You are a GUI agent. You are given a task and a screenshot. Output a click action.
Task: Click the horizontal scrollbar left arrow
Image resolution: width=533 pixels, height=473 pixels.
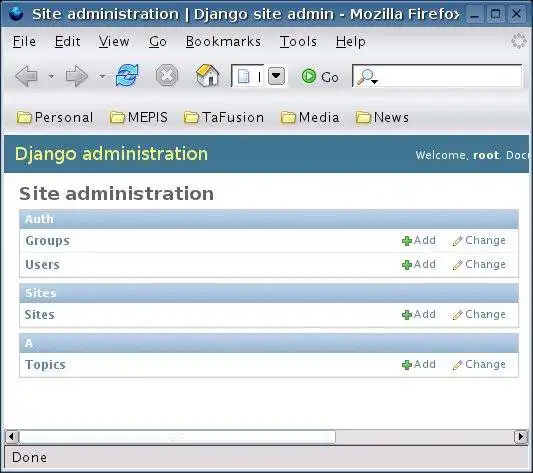tap(12, 437)
